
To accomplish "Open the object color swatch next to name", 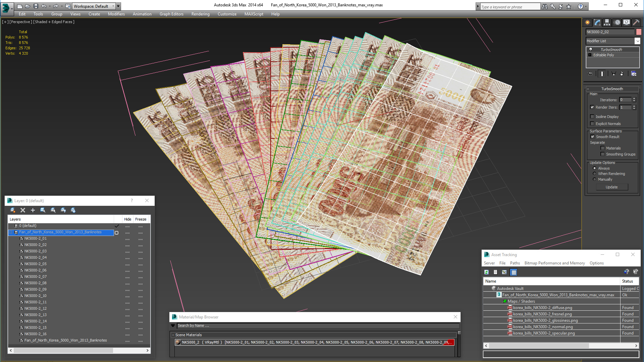I will point(639,32).
